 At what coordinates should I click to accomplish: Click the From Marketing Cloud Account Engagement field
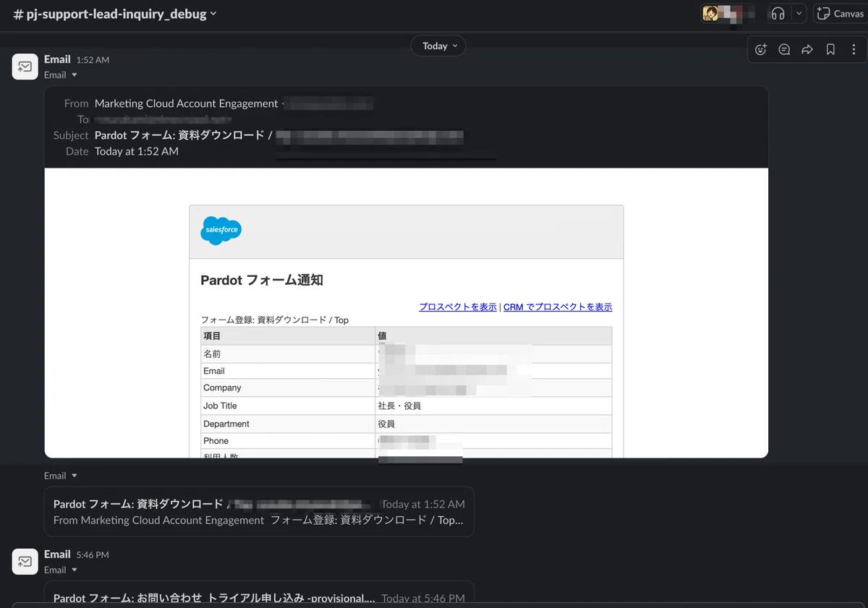186,103
